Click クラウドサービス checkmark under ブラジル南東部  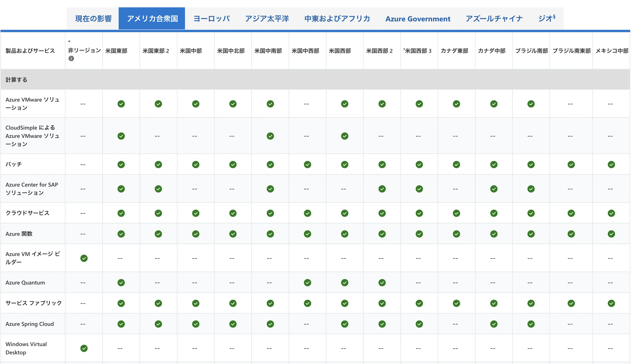[x=571, y=213]
